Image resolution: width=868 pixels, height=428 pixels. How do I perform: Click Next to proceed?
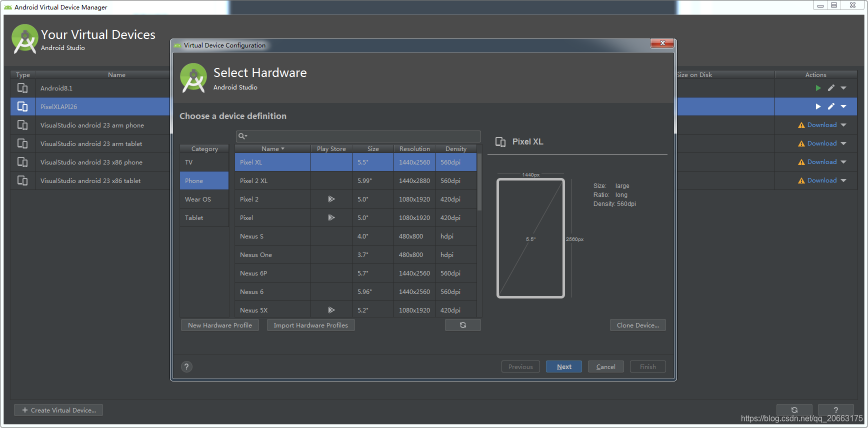(x=564, y=366)
